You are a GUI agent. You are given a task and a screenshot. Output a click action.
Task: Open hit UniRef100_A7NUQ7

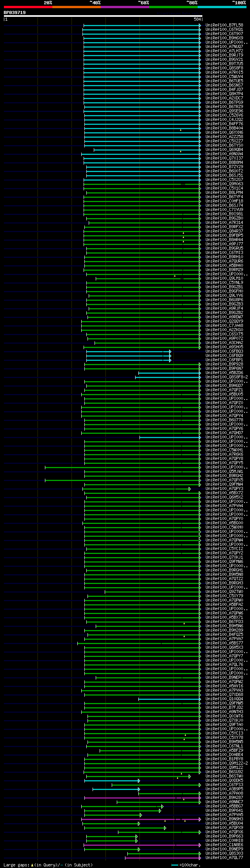click(224, 47)
